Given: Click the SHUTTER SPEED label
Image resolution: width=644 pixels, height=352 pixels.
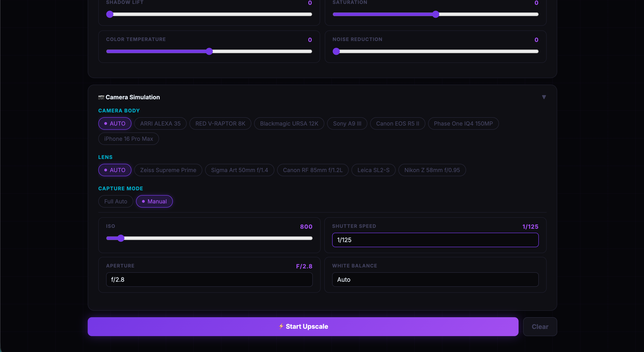Looking at the screenshot, I should pos(354,226).
